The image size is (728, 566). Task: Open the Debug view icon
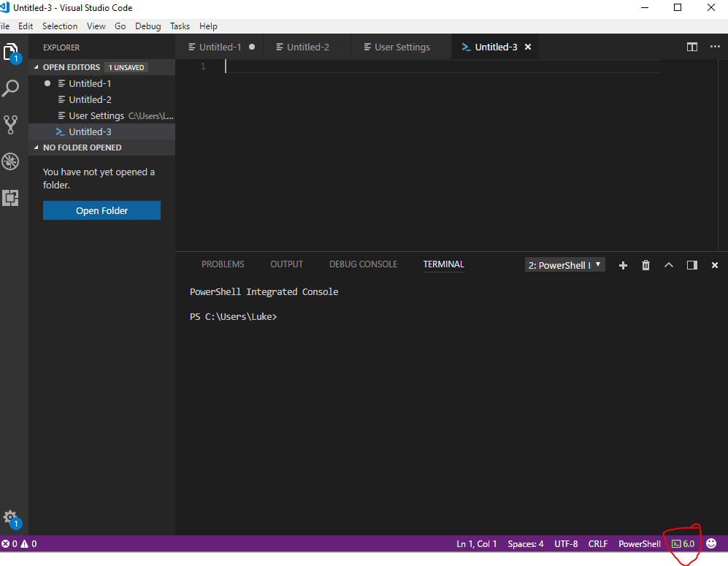pos(11,161)
